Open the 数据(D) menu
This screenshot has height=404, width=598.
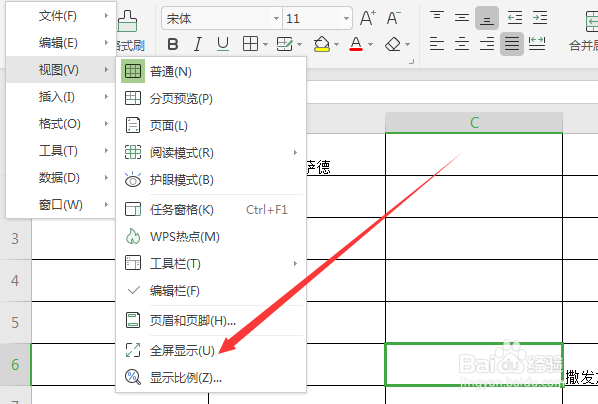pyautogui.click(x=61, y=178)
